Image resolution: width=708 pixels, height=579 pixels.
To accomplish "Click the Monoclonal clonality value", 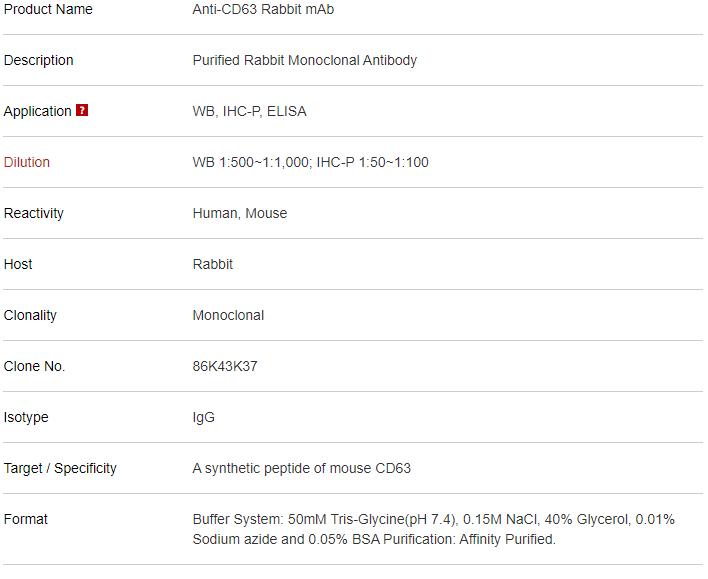I will 228,315.
